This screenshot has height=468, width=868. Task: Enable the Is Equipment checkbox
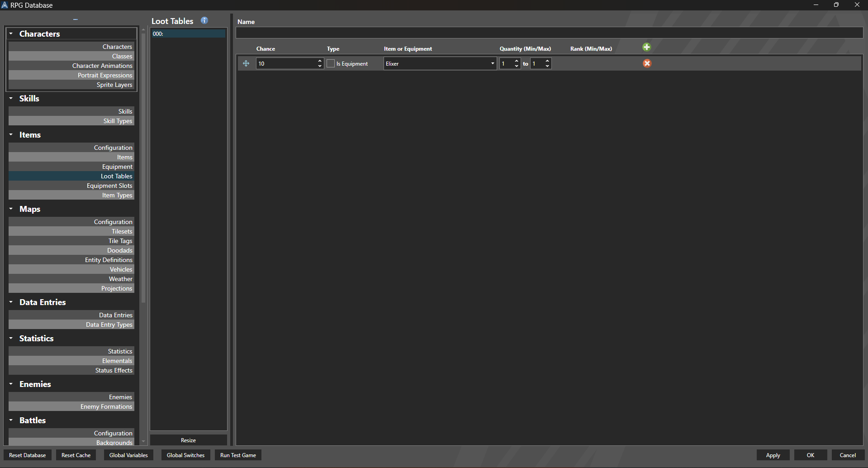click(x=331, y=64)
